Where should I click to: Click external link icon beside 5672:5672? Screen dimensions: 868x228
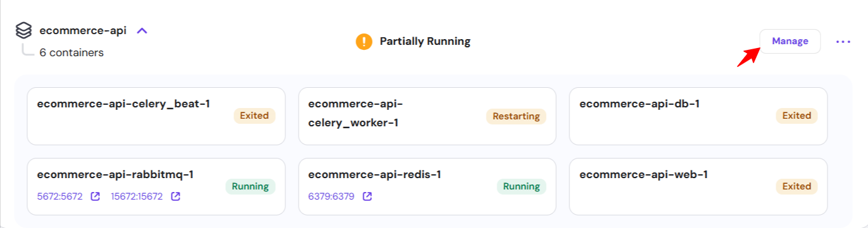[96, 196]
